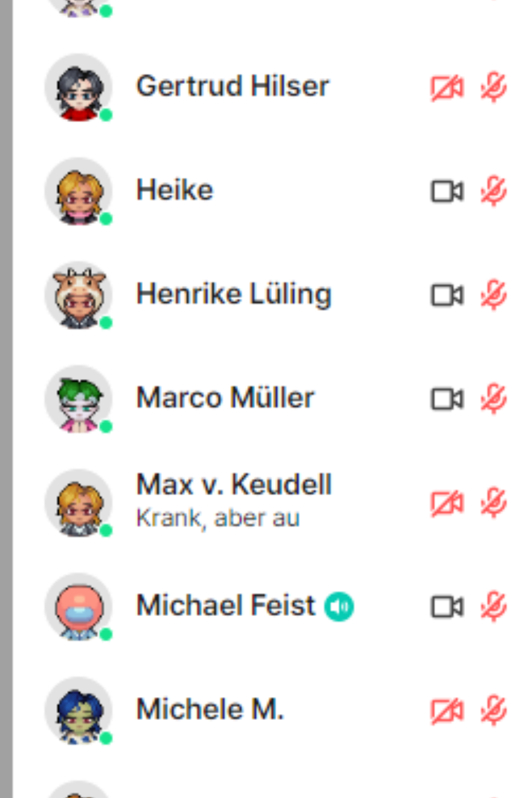Image resolution: width=532 pixels, height=798 pixels.
Task: Click Gertrud Hilser's muted microphone icon
Action: (x=493, y=88)
